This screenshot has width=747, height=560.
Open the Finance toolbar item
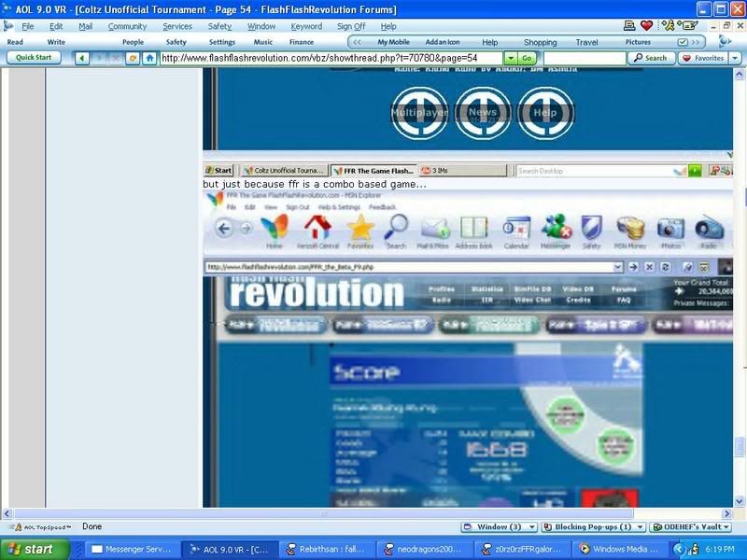[302, 42]
